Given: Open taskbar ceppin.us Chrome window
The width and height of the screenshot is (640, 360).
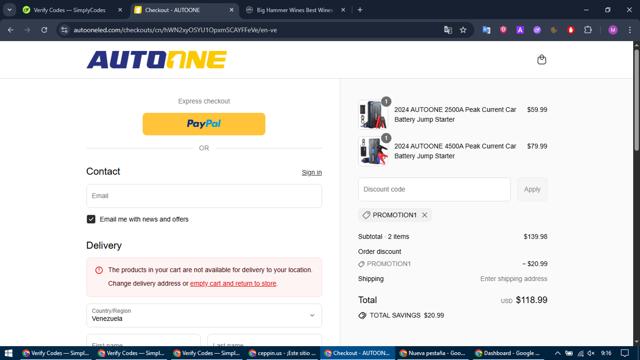Looking at the screenshot, I should point(282,353).
